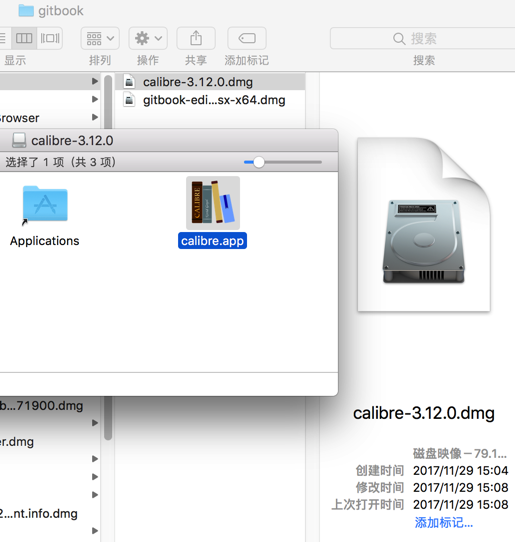Expand arrow below 2...nt.info.dmg row
The width and height of the screenshot is (515, 542).
(x=95, y=531)
